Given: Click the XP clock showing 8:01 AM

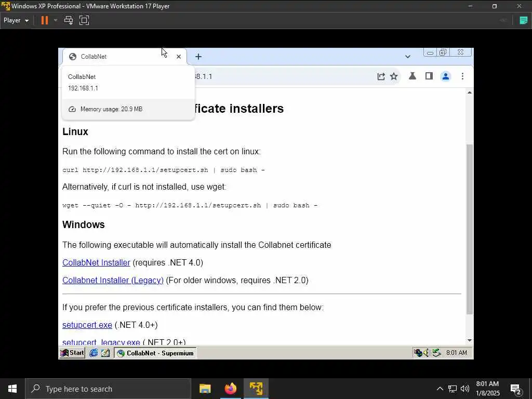Looking at the screenshot, I should (x=456, y=353).
